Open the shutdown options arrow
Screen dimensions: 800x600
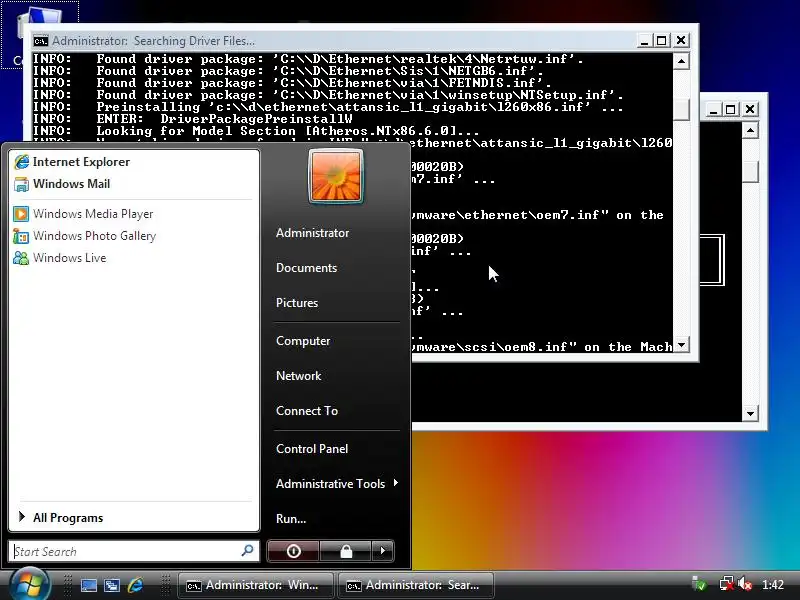tap(383, 551)
